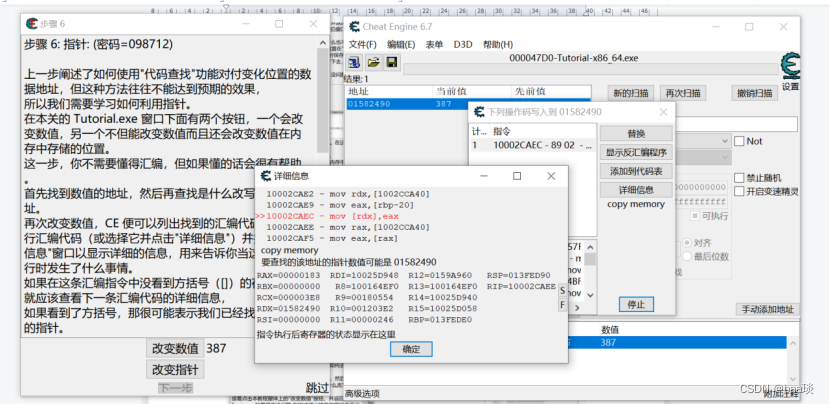Click the S button in details window
This screenshot has height=404, width=829.
pyautogui.click(x=562, y=290)
